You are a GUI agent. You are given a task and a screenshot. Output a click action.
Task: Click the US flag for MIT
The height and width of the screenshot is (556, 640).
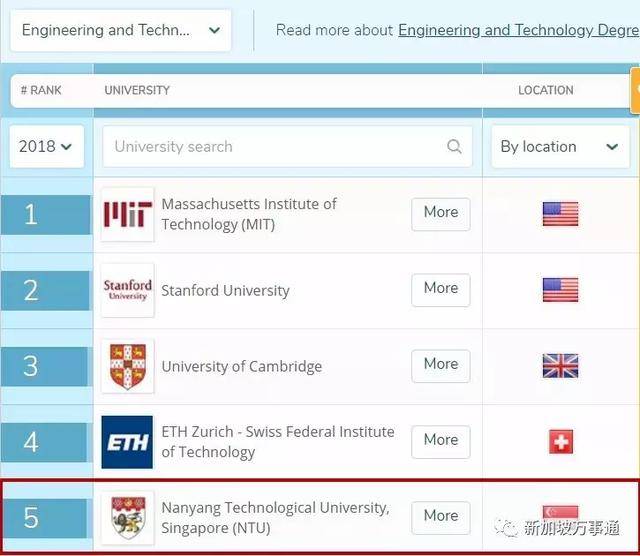click(560, 214)
